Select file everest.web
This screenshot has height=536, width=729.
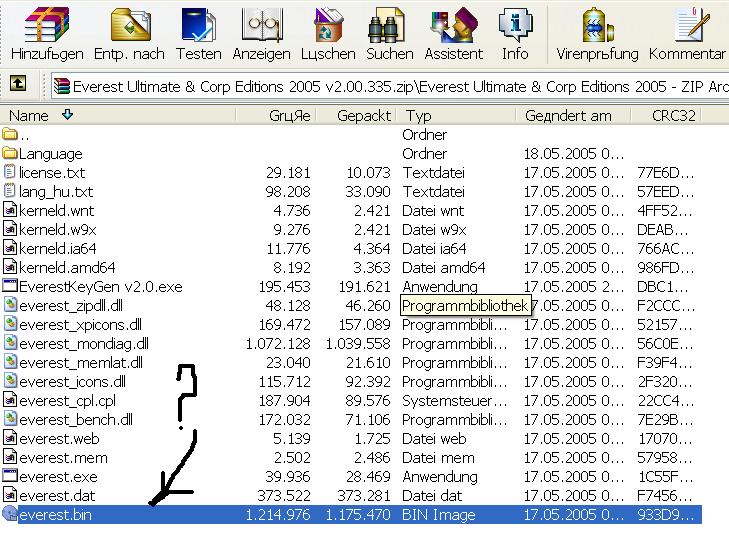coord(59,438)
